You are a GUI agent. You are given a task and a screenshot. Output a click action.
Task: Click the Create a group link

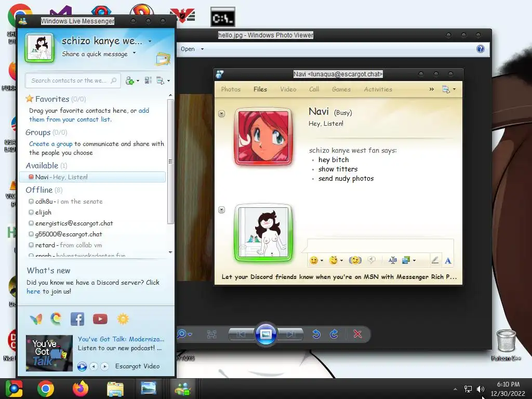point(50,144)
